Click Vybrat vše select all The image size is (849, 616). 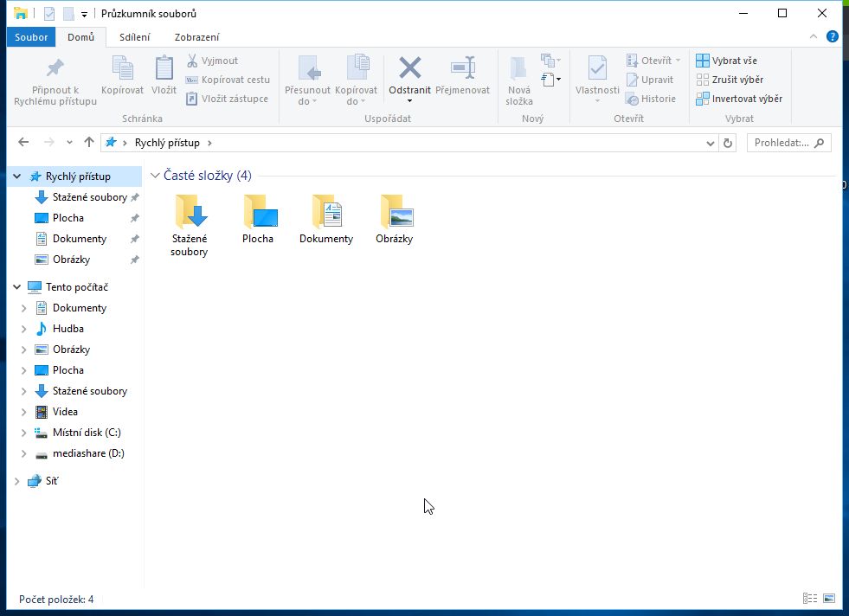point(727,61)
